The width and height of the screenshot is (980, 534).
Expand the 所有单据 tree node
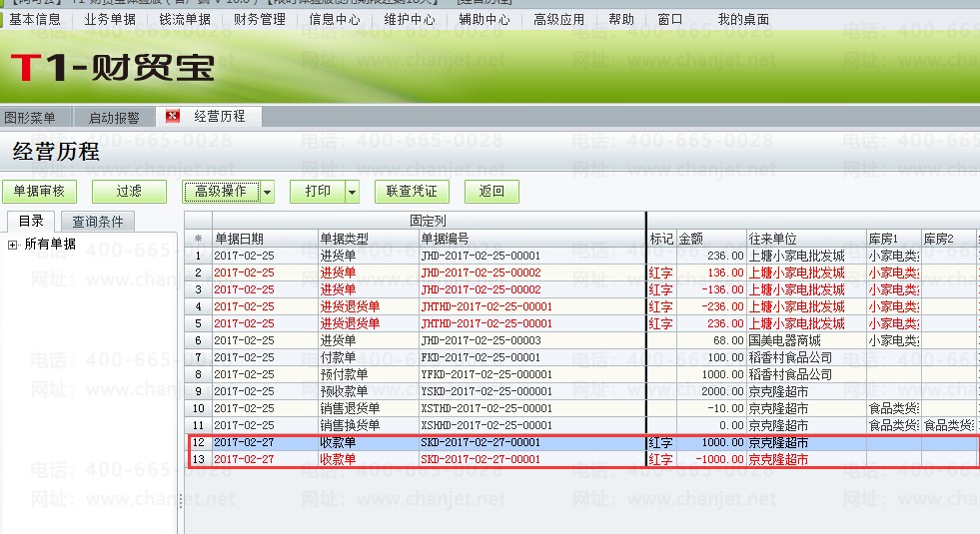pyautogui.click(x=12, y=245)
